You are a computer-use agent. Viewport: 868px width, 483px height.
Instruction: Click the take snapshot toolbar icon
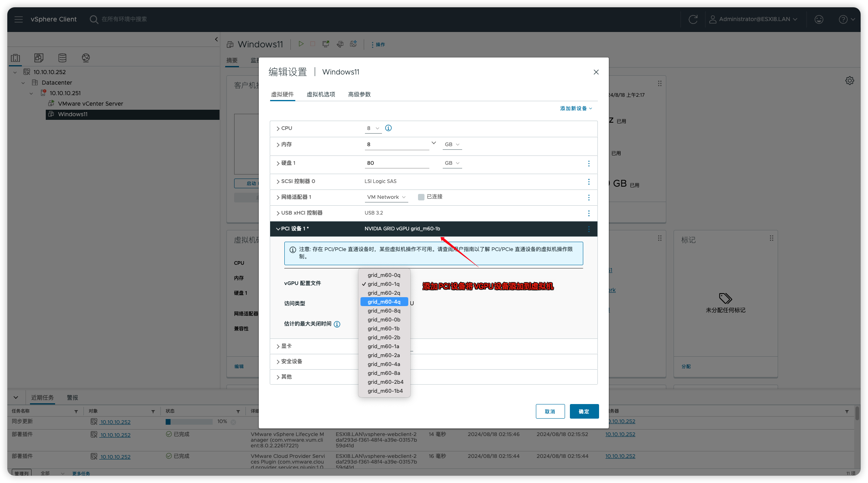coord(354,44)
